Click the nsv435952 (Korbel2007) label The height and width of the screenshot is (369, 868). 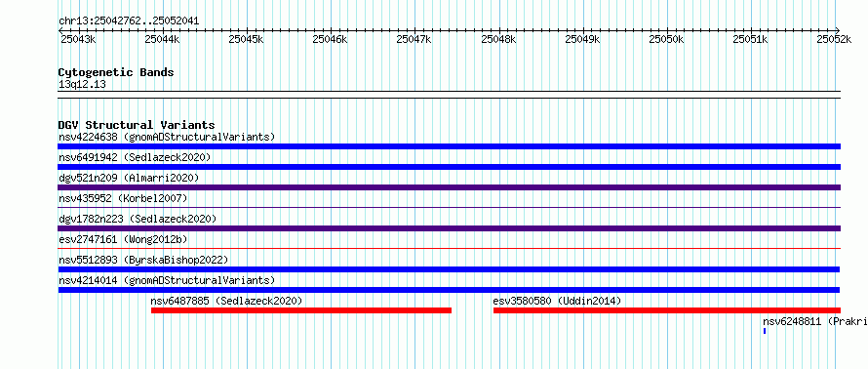(123, 198)
